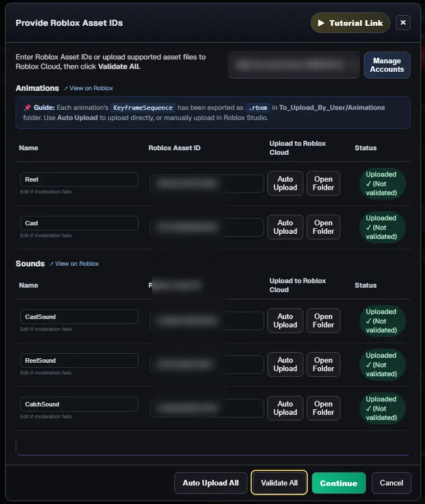The image size is (425, 504).
Task: Click the Auto Upload All button
Action: coord(211,483)
